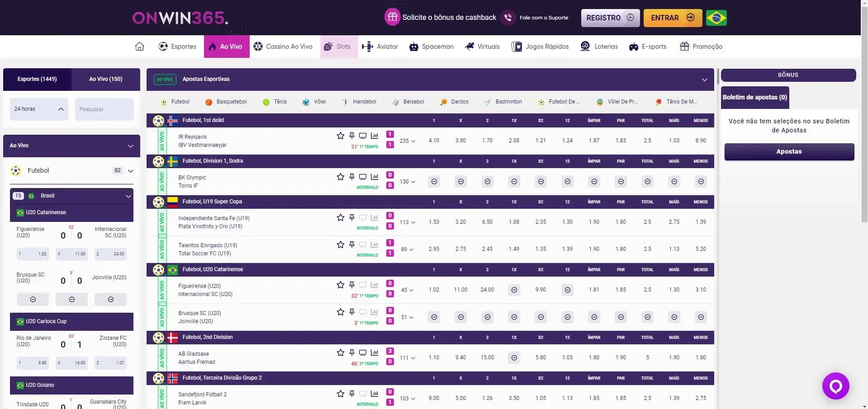Click the home icon in navigation bar
The image size is (868, 409).
[x=139, y=47]
